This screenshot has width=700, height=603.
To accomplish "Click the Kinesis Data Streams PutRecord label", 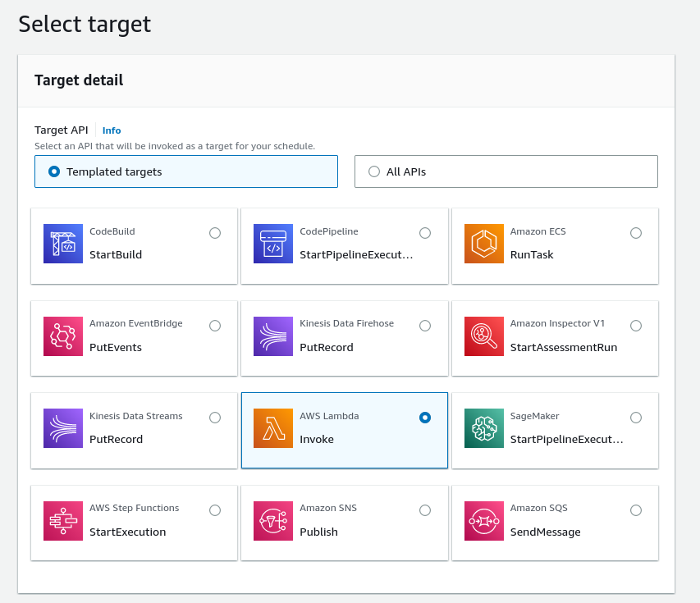I will tap(116, 439).
